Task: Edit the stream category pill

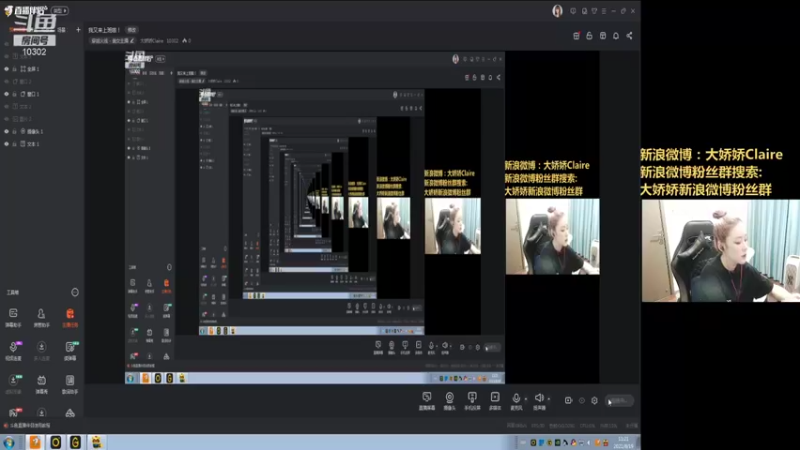Action: 113,41
